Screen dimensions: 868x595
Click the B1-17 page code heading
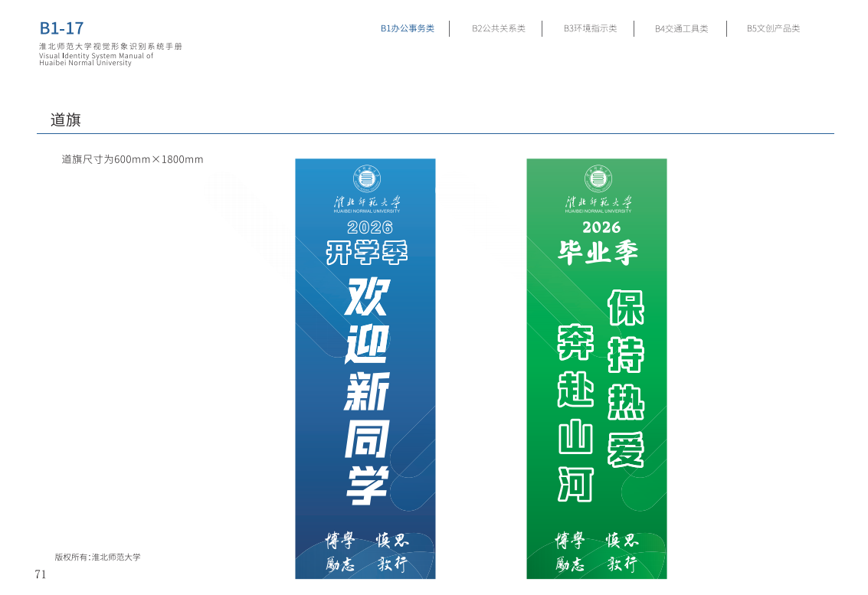[x=61, y=28]
